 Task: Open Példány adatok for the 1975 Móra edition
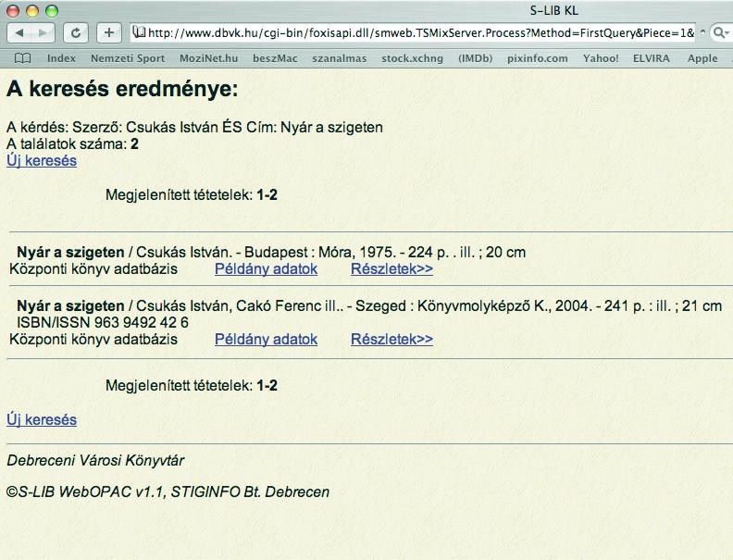point(266,269)
